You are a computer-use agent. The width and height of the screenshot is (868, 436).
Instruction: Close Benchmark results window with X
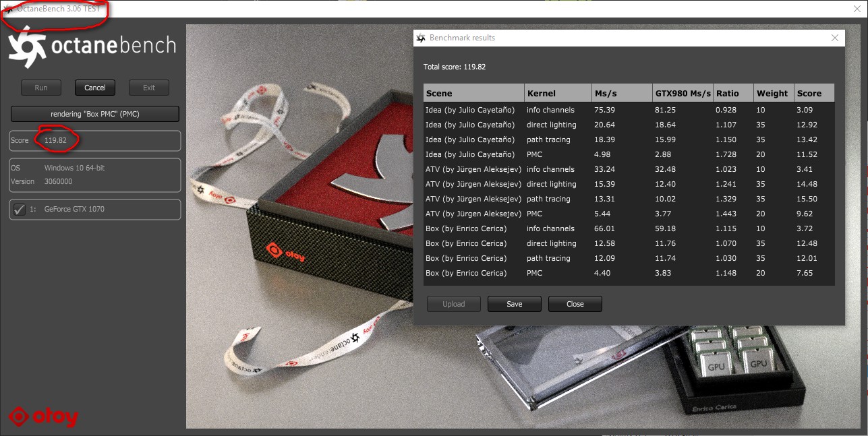(x=835, y=38)
